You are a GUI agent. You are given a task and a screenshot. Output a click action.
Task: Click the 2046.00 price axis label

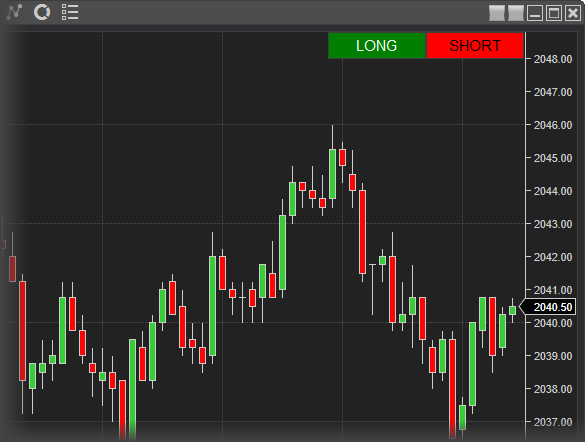click(553, 125)
